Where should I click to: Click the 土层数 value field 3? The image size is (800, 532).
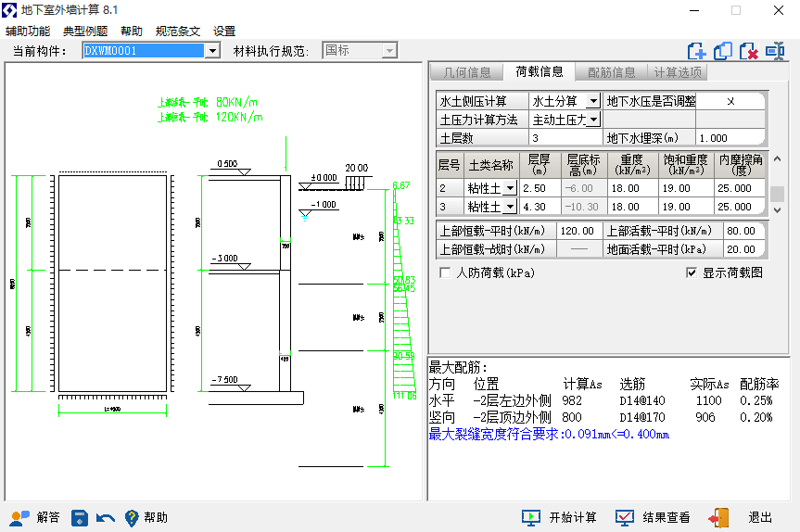(565, 138)
